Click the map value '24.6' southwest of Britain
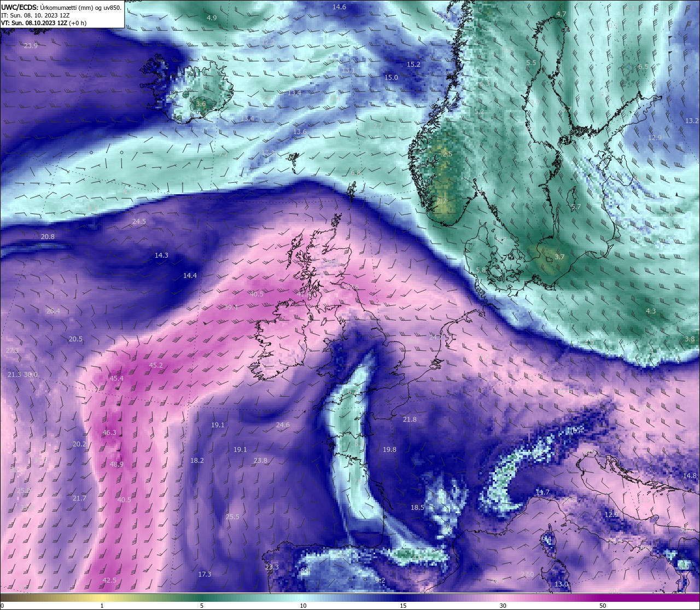Viewport: 700px width, 610px height. pyautogui.click(x=283, y=425)
